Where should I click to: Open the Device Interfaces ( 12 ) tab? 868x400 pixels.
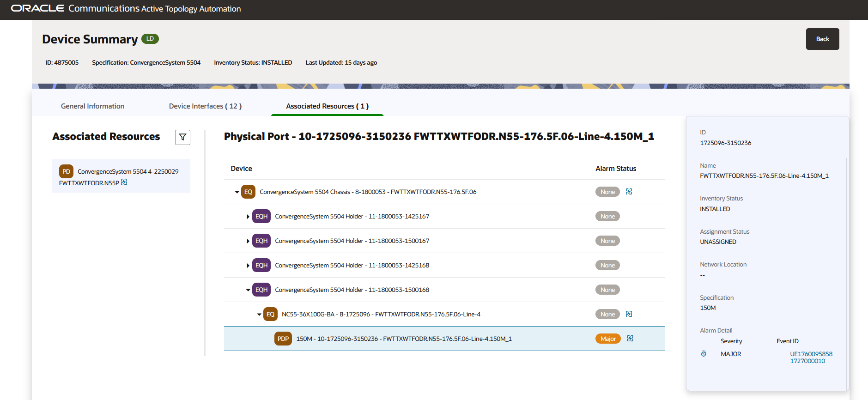point(205,106)
